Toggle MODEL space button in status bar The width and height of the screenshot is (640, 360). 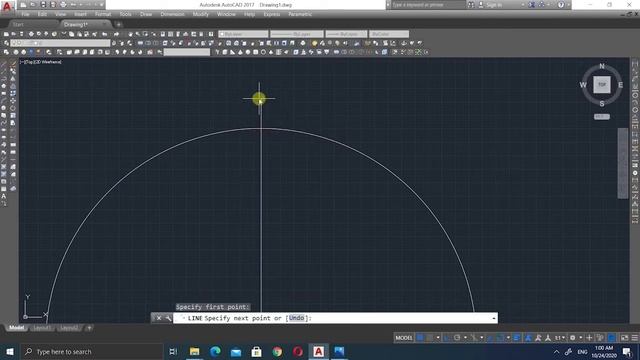click(404, 338)
